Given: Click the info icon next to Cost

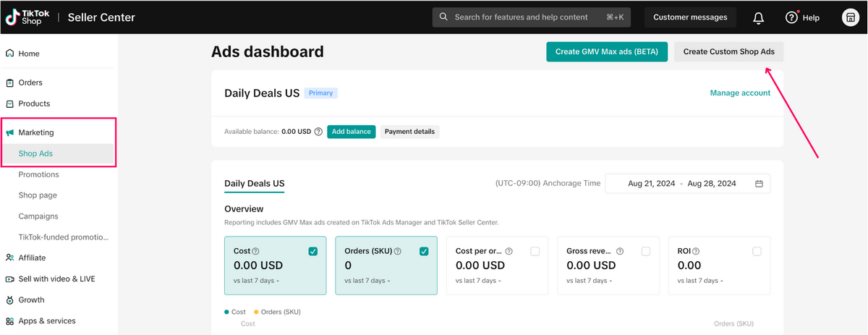Looking at the screenshot, I should coord(255,251).
